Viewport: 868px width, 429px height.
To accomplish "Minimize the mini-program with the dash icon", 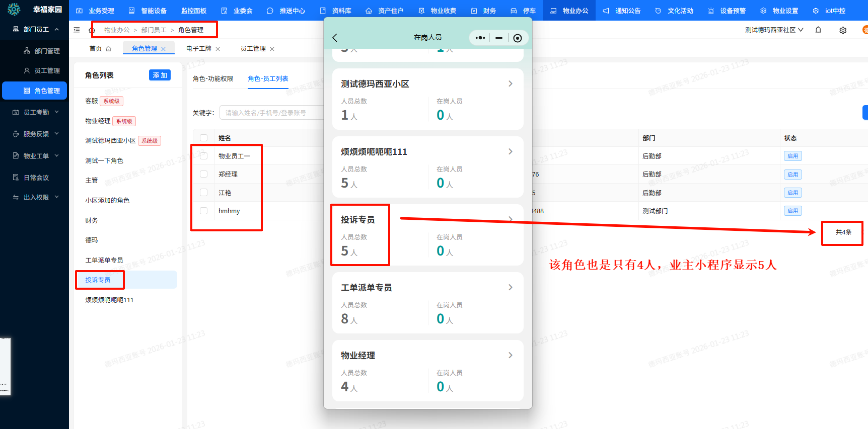I will click(498, 38).
